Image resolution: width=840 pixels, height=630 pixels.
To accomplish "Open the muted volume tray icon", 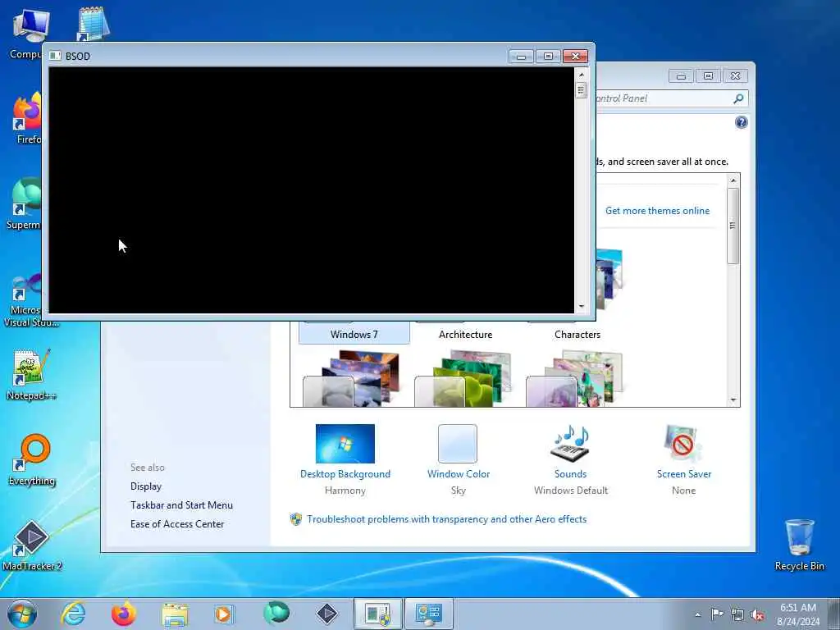I will click(x=757, y=614).
